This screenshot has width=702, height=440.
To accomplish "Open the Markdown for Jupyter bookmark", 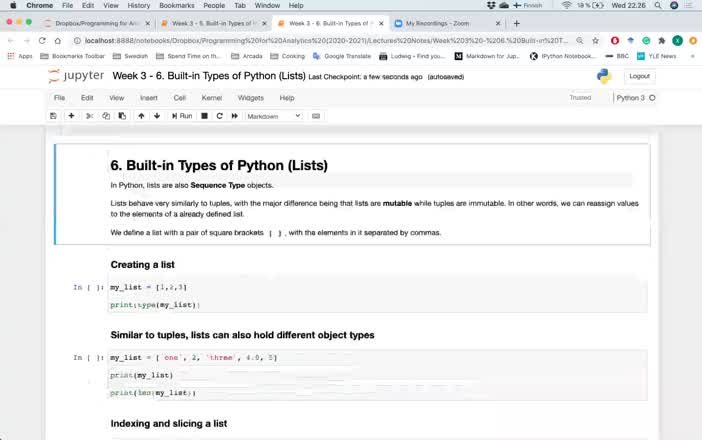I will click(487, 56).
